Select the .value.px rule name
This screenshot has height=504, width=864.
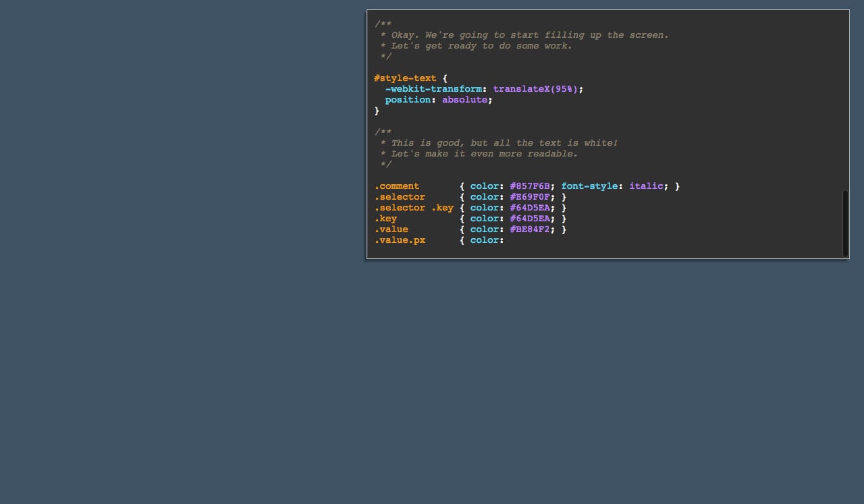pyautogui.click(x=400, y=240)
